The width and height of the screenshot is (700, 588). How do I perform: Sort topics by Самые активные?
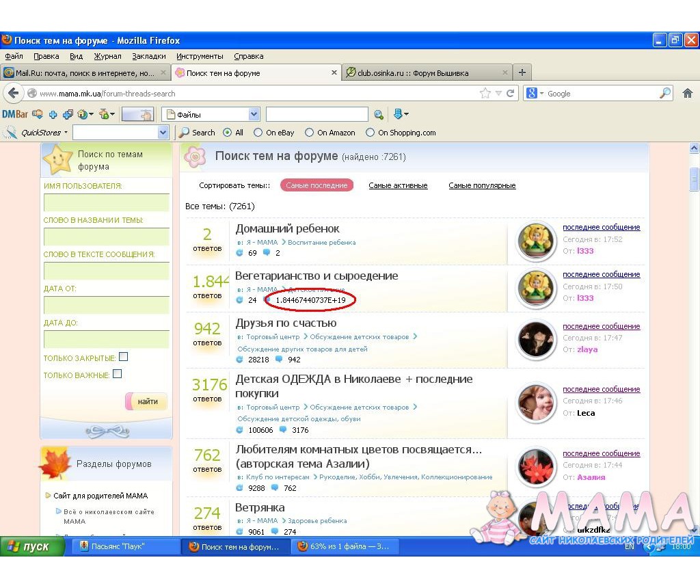coord(398,185)
